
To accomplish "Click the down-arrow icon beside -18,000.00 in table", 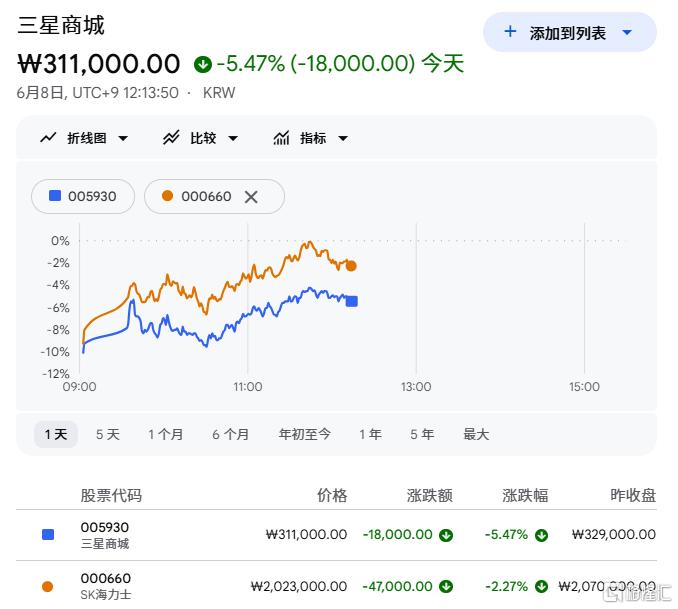I will 446,535.
